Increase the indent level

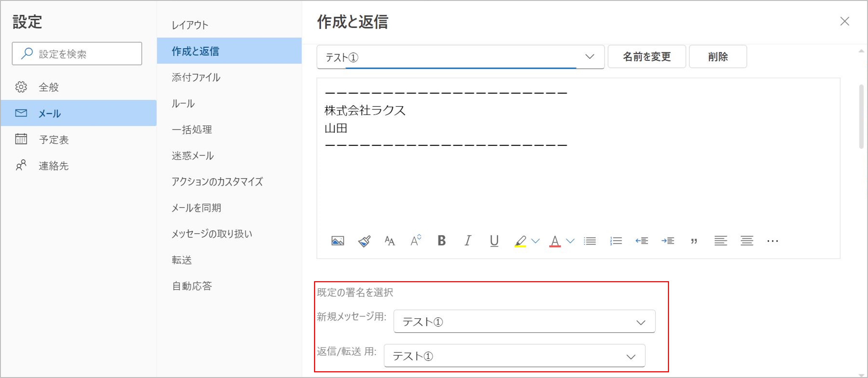(668, 241)
